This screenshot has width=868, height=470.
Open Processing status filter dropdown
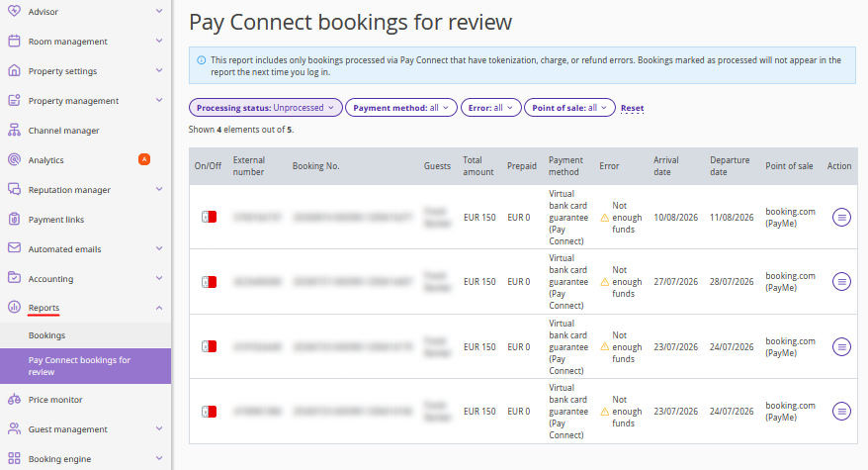pos(266,108)
